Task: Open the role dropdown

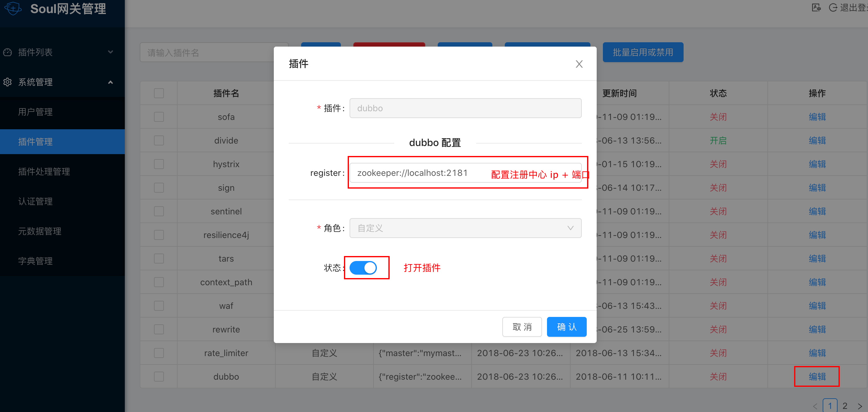Action: click(465, 228)
